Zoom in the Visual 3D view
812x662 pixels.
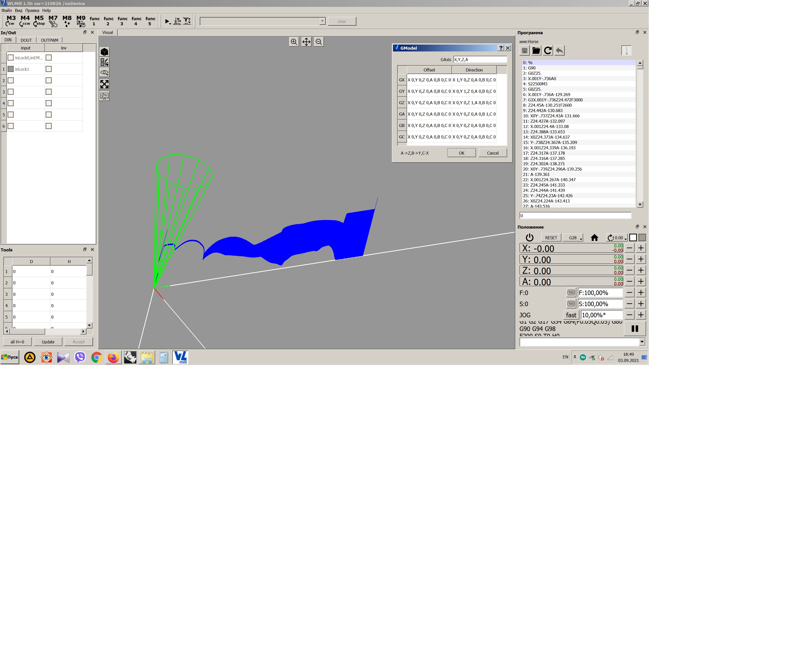tap(293, 42)
